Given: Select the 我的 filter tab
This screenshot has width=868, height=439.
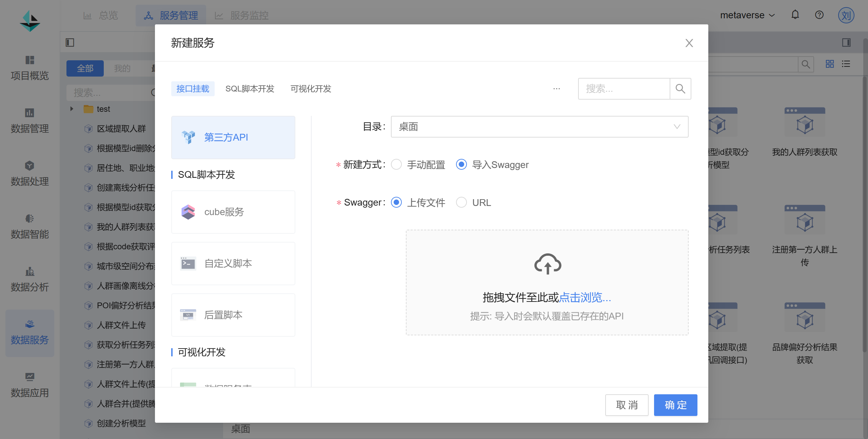Looking at the screenshot, I should coord(122,68).
